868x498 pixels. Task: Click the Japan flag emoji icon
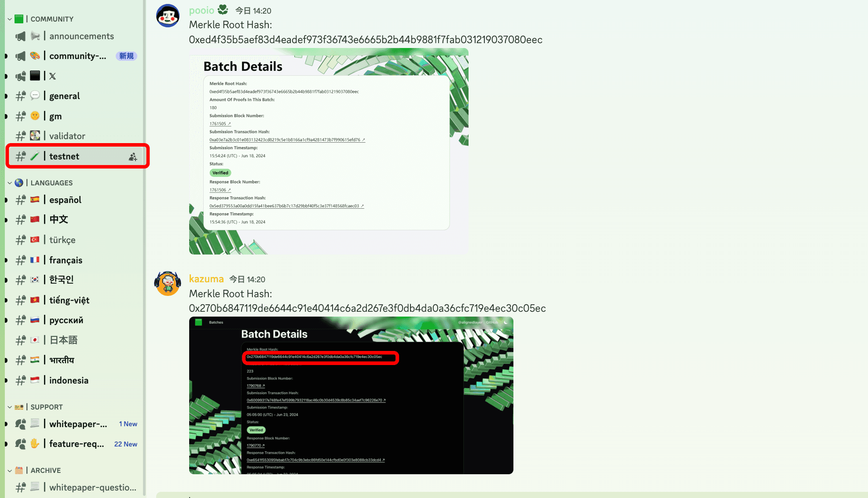35,339
